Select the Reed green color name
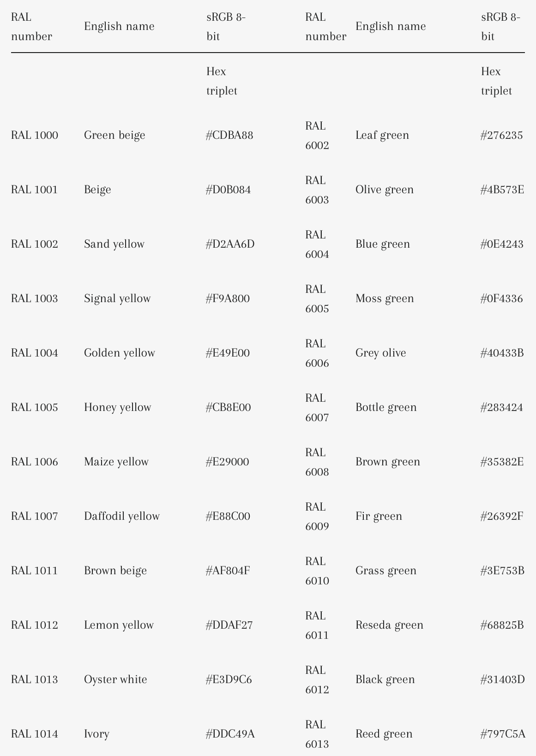This screenshot has height=756, width=536. click(384, 734)
